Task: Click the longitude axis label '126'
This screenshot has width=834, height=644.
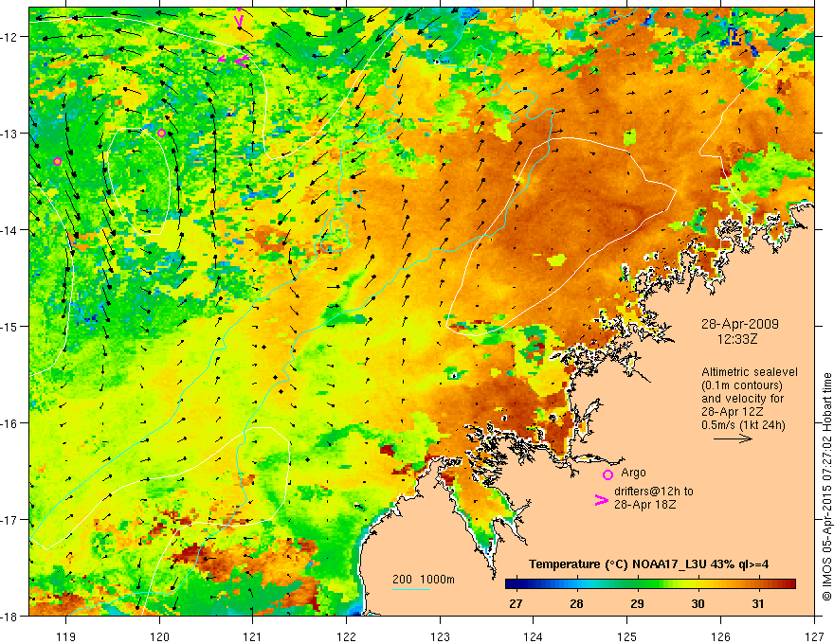Action: [720, 636]
